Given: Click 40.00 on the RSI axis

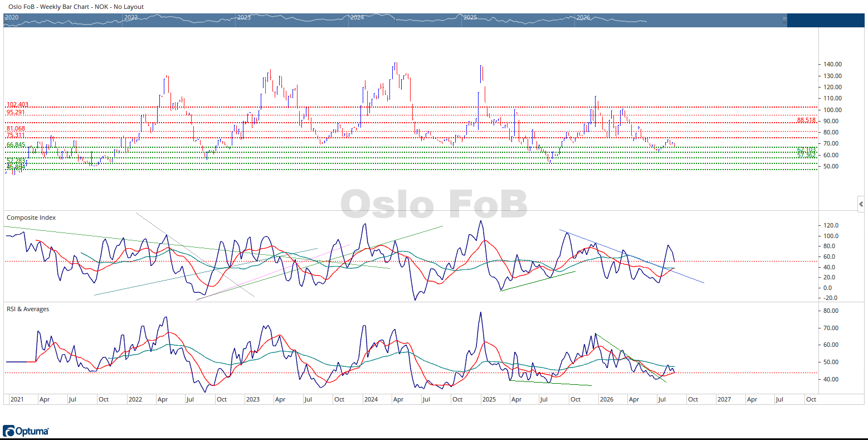Looking at the screenshot, I should point(831,379).
